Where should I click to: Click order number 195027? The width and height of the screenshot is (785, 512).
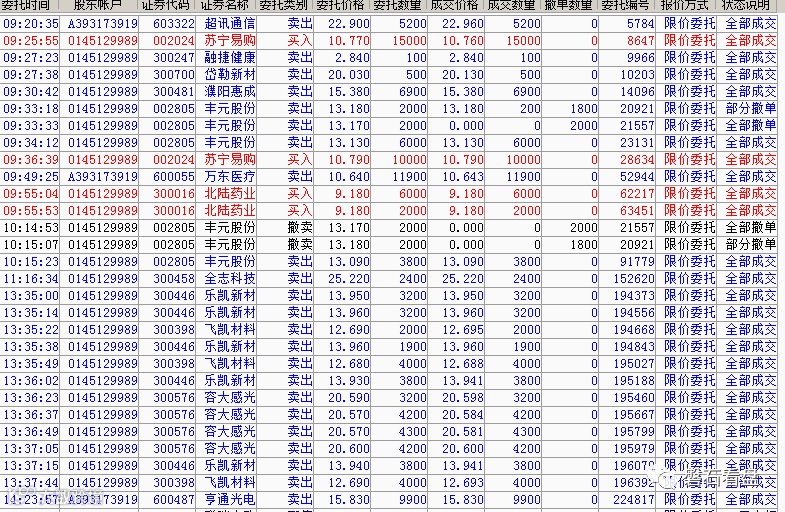634,364
